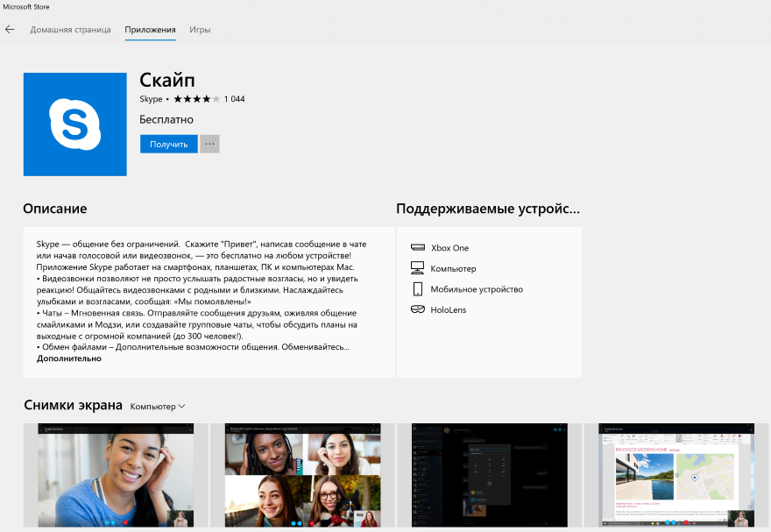This screenshot has height=532, width=771.
Task: Click the Компьютер monitor icon
Action: coord(417,268)
